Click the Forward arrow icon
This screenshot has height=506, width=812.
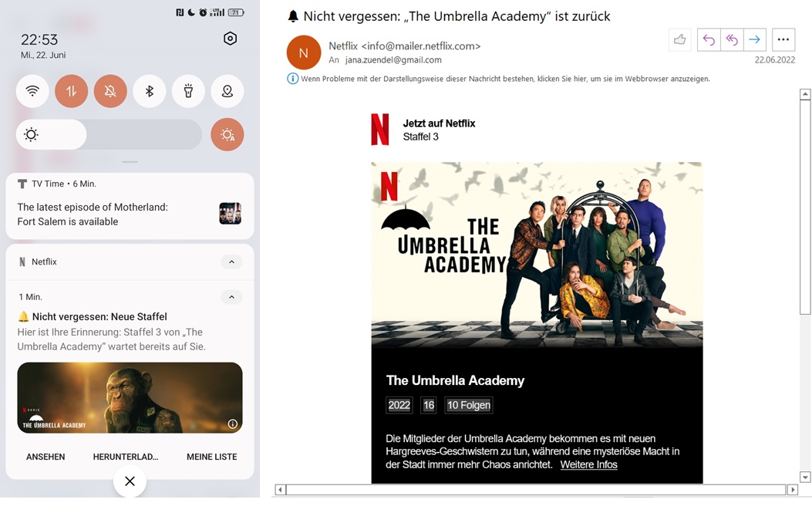tap(754, 39)
